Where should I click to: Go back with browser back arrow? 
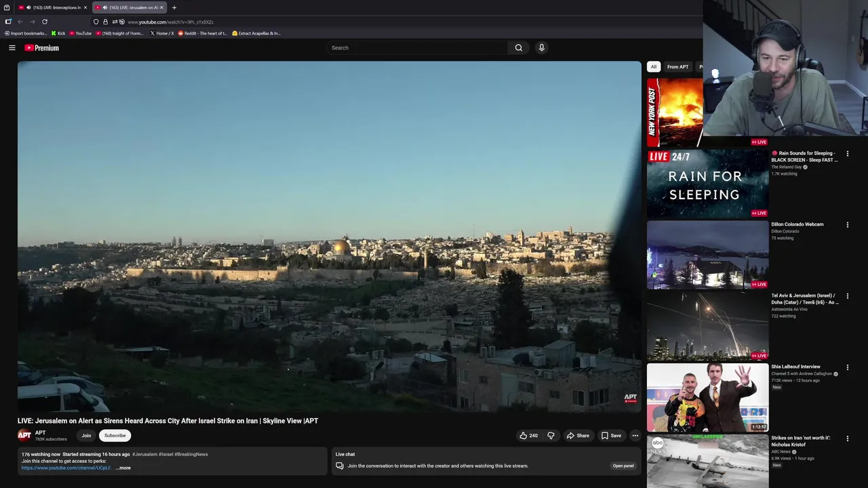point(20,22)
